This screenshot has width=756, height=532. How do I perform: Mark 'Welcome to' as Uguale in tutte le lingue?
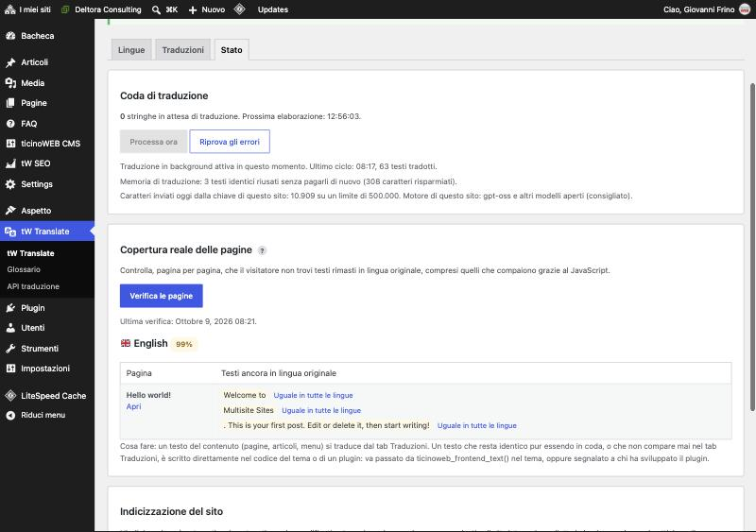tap(313, 396)
